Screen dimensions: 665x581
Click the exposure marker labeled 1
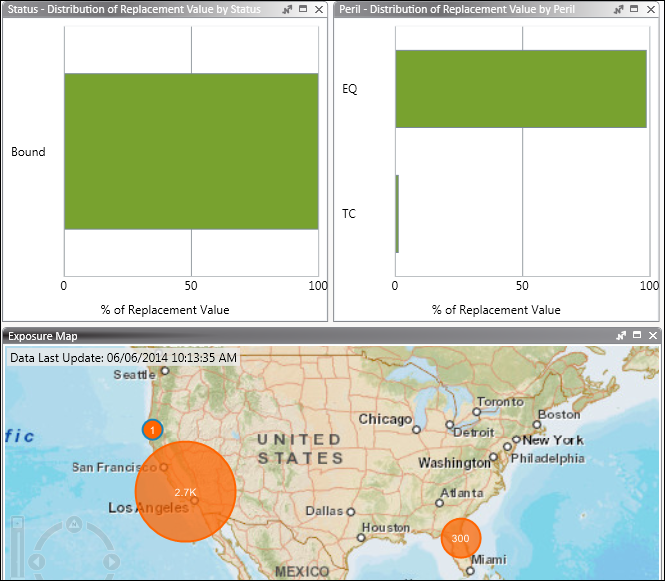click(151, 429)
